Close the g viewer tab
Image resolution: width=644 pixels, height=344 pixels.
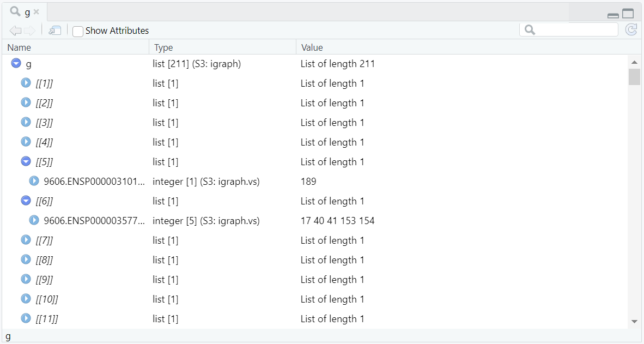click(37, 12)
